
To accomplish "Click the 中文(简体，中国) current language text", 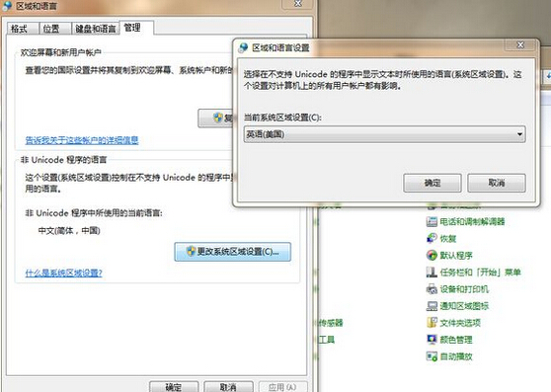I will point(69,231).
